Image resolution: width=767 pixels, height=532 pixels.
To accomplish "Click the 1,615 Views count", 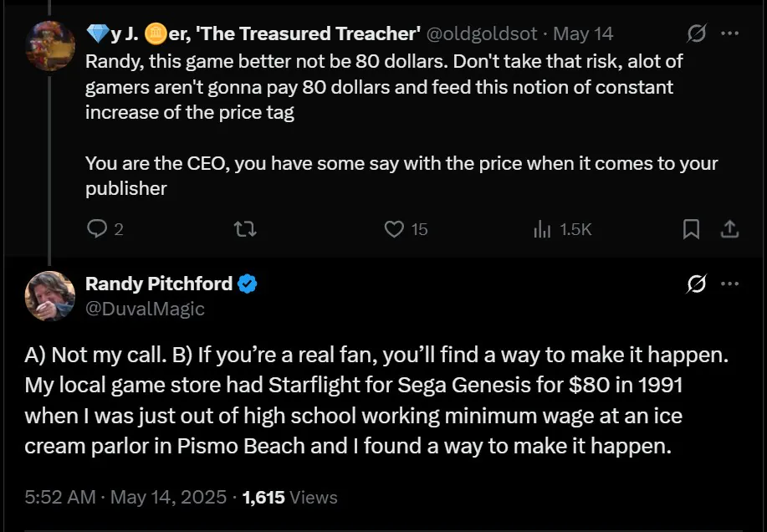I will [x=289, y=497].
